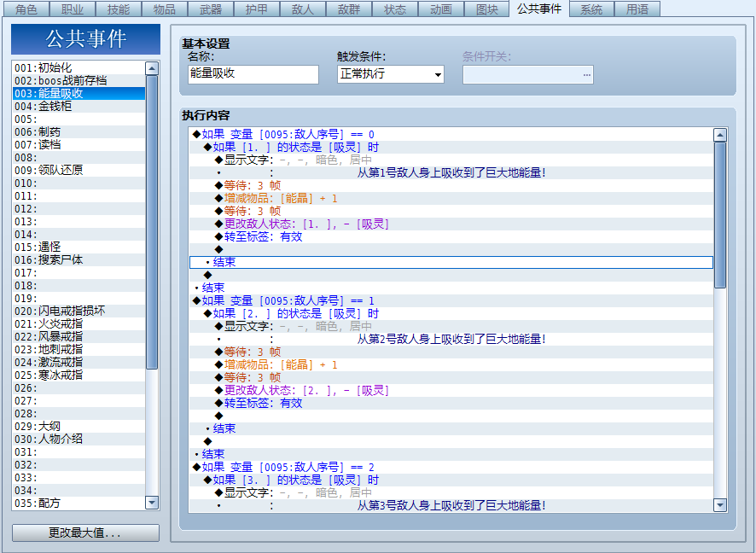Select the 更改敌人状态: [1. ] line
Screen dimensions: 756x553
click(451, 224)
